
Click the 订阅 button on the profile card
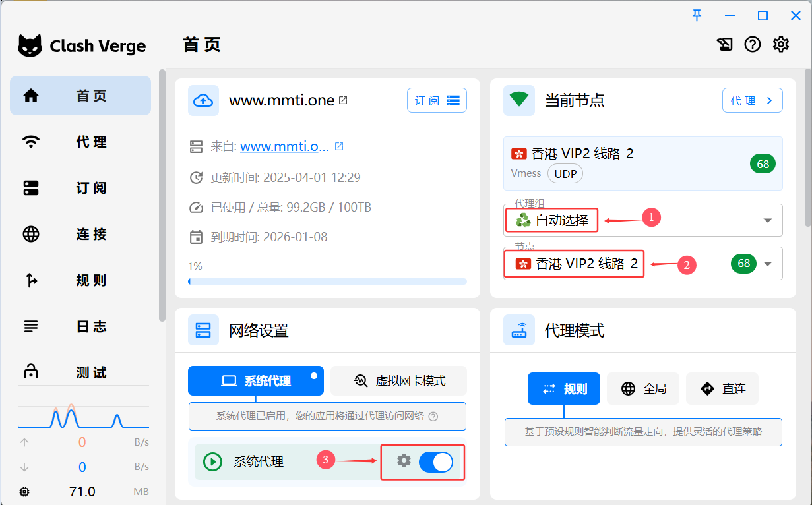(x=437, y=101)
